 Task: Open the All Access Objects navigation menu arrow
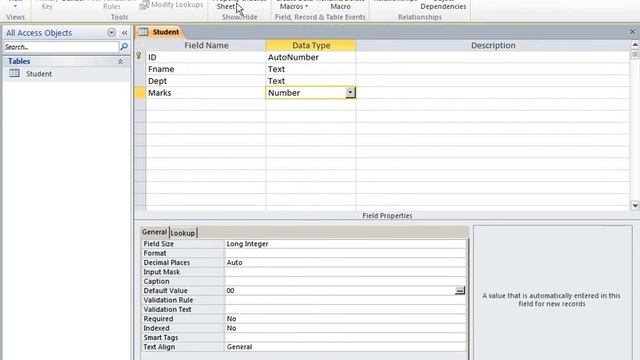point(111,33)
